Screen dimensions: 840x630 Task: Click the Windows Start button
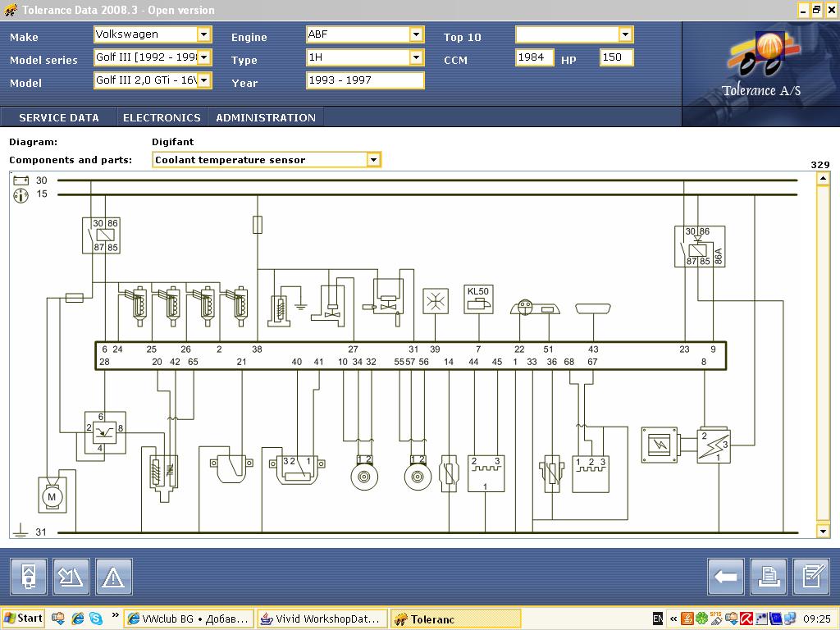[x=24, y=619]
